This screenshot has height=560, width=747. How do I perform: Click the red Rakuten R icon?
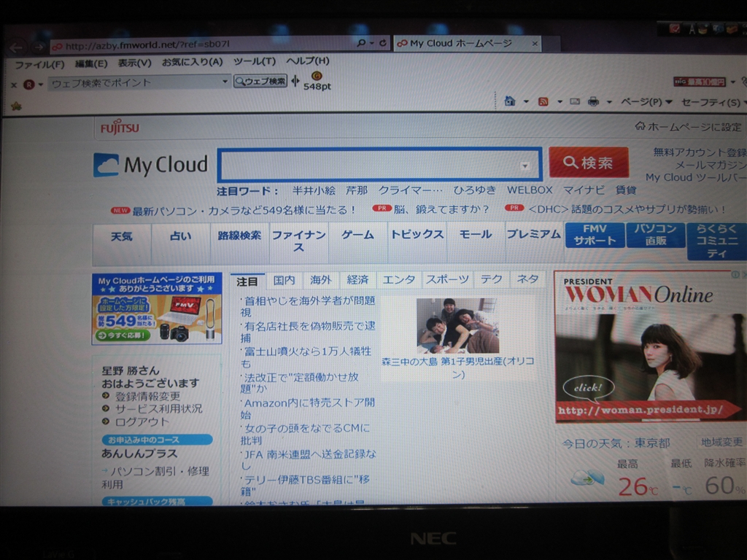point(29,85)
